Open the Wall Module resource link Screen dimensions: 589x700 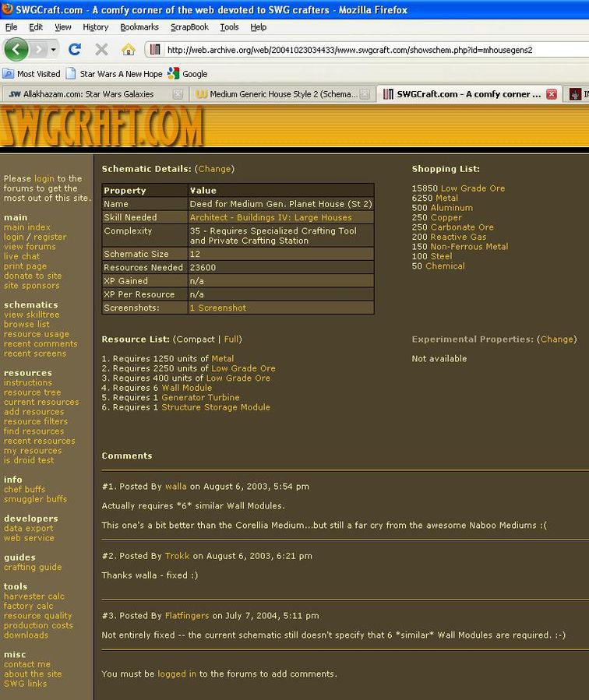(x=186, y=388)
